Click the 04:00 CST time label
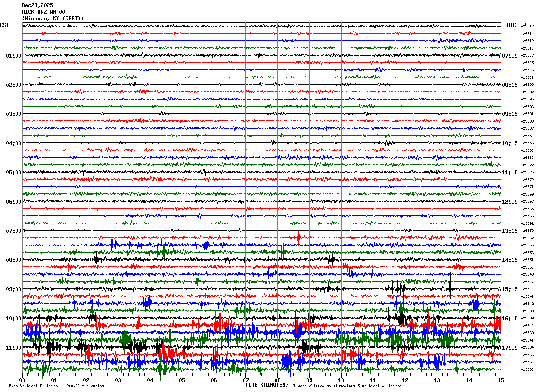Image resolution: width=536 pixels, height=392 pixels. click(x=14, y=143)
